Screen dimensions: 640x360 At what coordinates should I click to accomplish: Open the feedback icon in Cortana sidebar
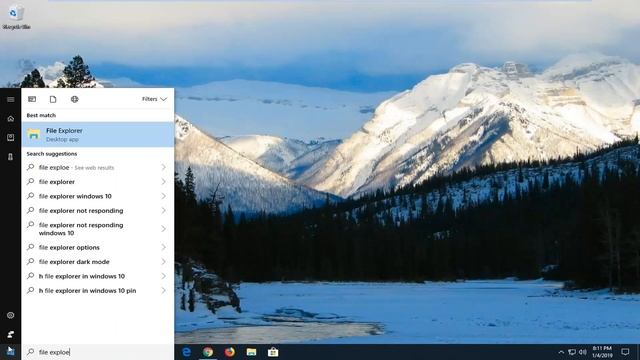click(x=11, y=334)
